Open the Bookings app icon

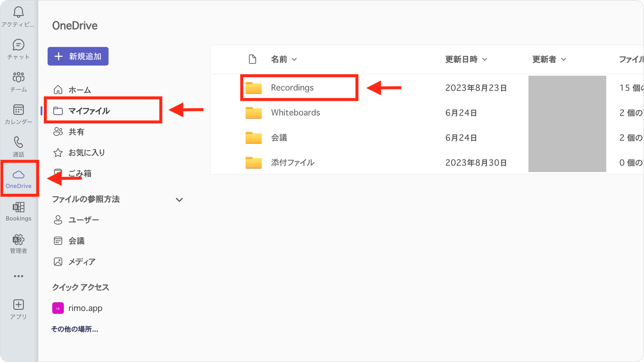tap(19, 207)
